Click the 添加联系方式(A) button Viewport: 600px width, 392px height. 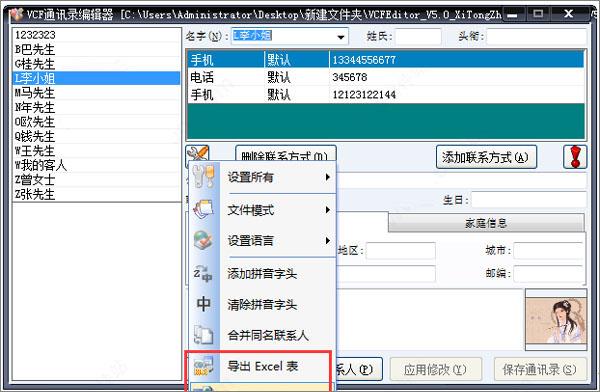coord(486,157)
